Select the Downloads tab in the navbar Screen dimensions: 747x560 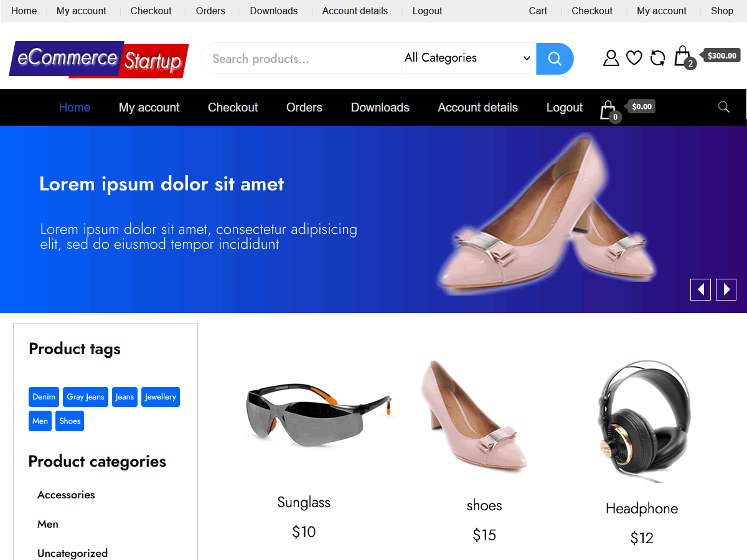380,107
